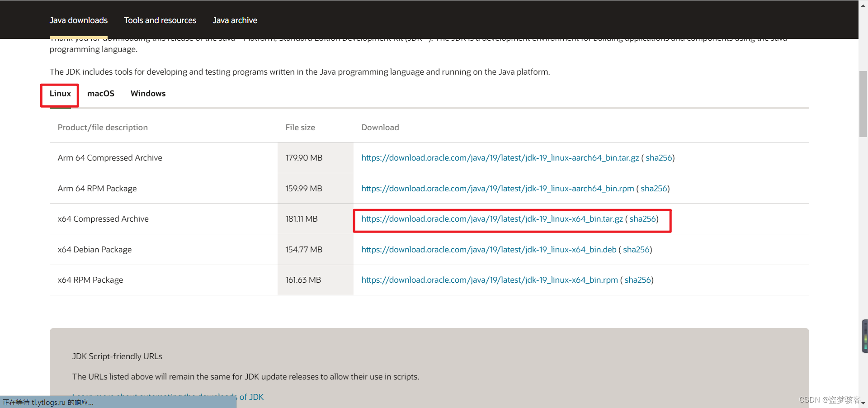Viewport: 868px width, 408px height.
Task: Click the 'x64 Debian Package' description
Action: (94, 250)
